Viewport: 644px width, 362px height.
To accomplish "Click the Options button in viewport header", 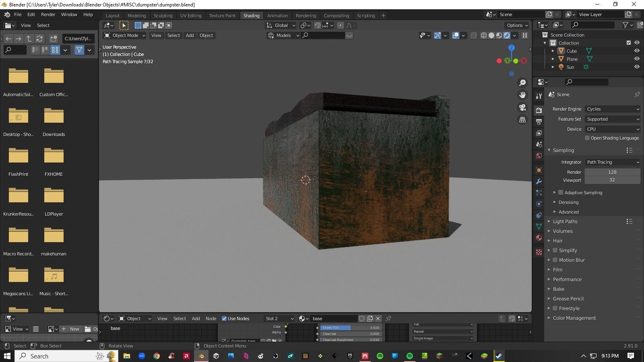I will tap(517, 25).
